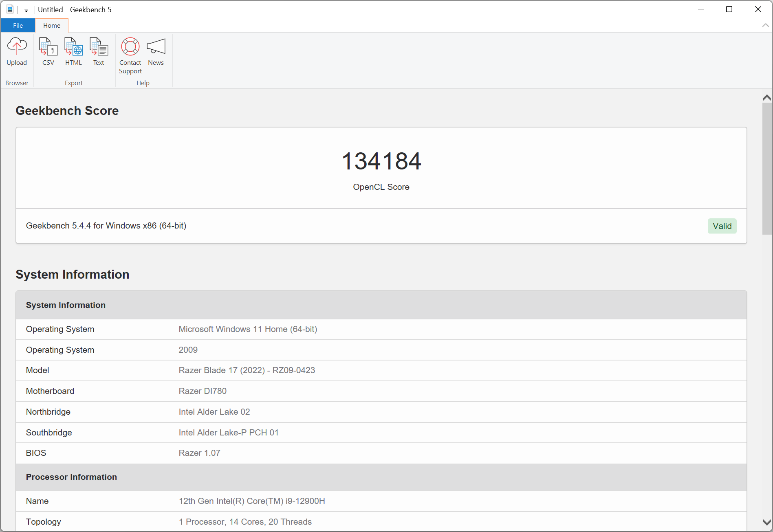773x532 pixels.
Task: Export results as HTML
Action: click(x=73, y=52)
